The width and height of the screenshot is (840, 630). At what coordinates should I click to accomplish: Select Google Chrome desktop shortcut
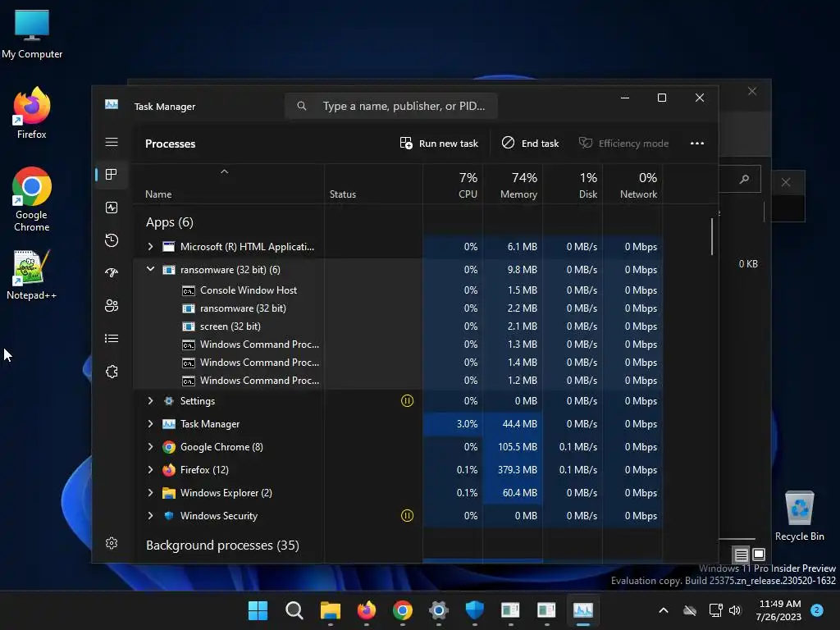click(x=32, y=199)
